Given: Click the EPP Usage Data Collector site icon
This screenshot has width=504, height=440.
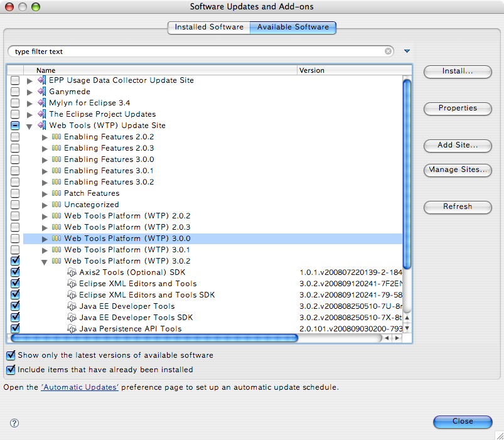Looking at the screenshot, I should [42, 80].
